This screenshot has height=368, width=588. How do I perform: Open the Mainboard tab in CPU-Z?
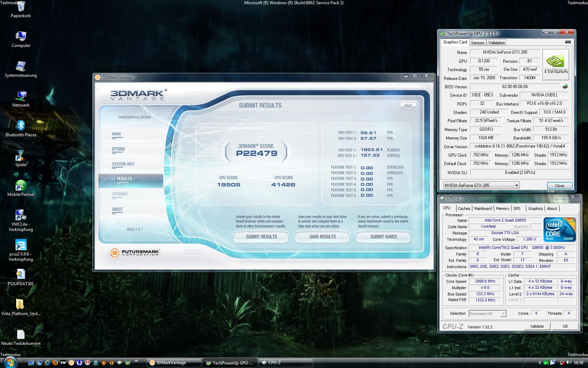[483, 209]
